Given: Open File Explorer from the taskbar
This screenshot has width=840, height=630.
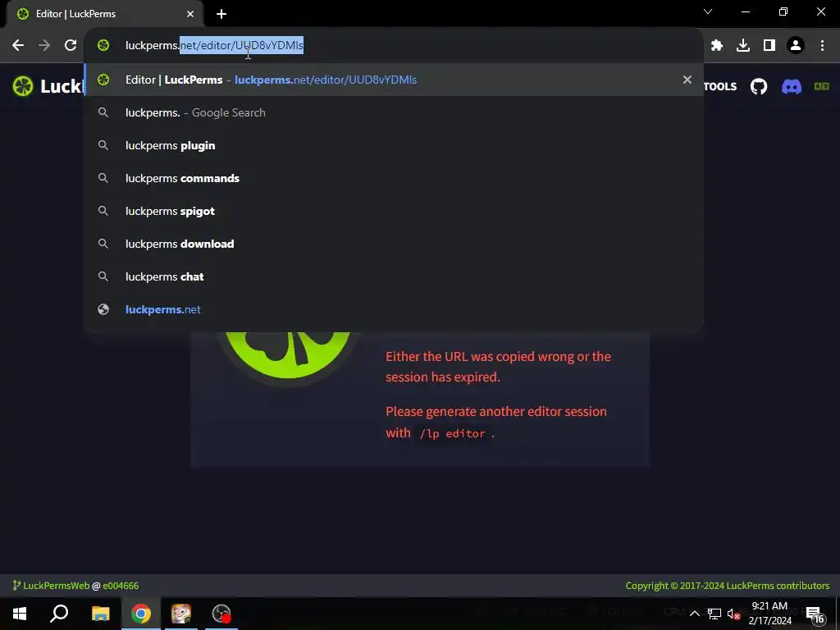Looking at the screenshot, I should coord(100,614).
